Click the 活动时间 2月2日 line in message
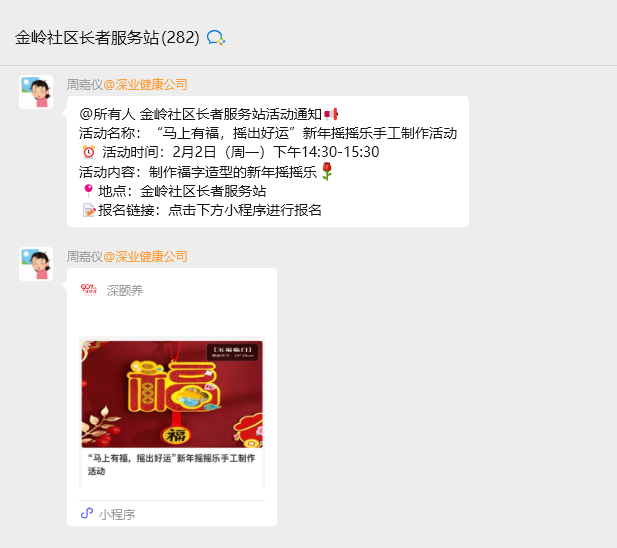Image resolution: width=617 pixels, height=548 pixels. (x=230, y=152)
